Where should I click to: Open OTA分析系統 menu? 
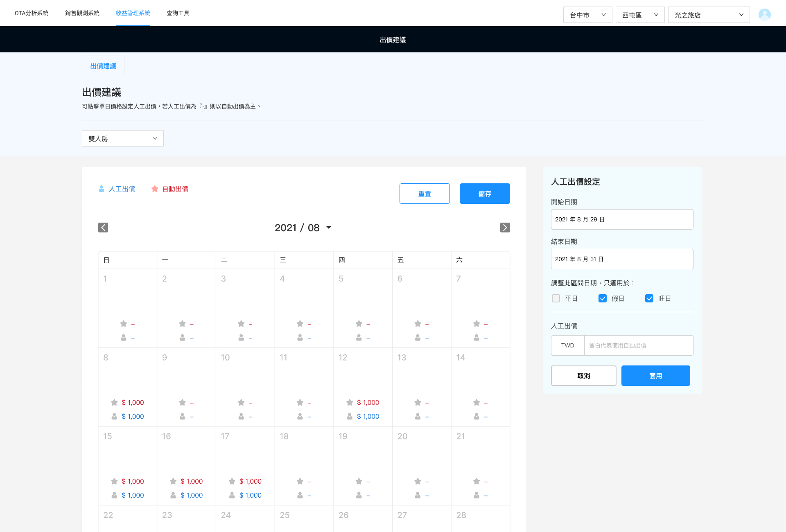point(32,13)
